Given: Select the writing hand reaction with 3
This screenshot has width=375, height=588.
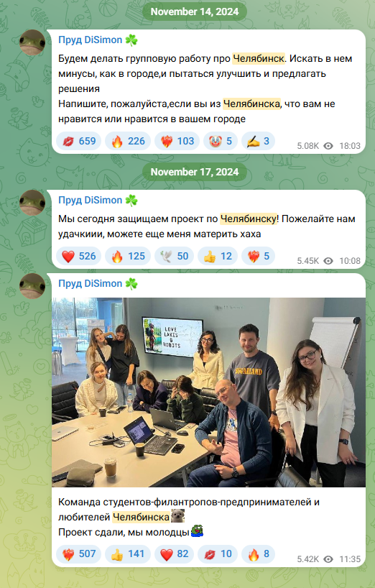Looking at the screenshot, I should (258, 141).
